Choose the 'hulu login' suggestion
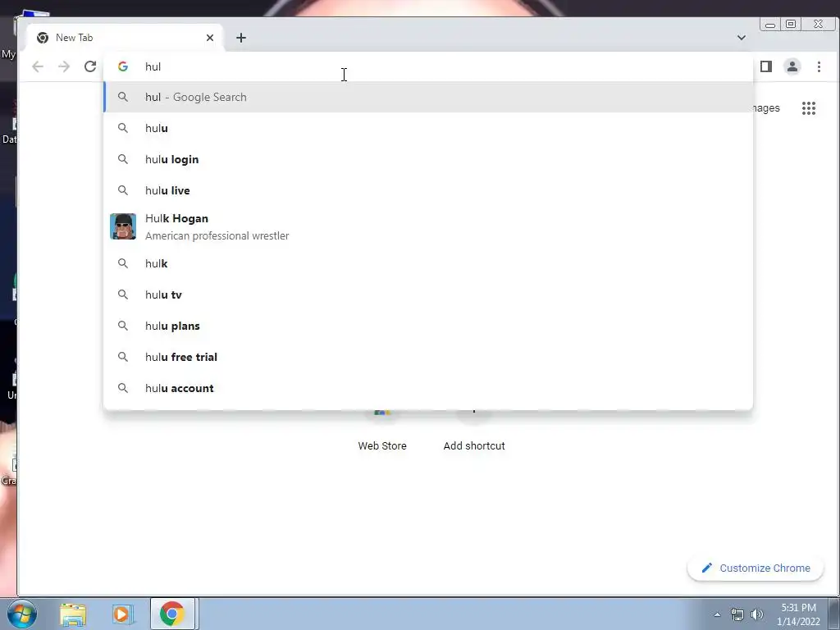The width and height of the screenshot is (840, 630). coord(428,159)
